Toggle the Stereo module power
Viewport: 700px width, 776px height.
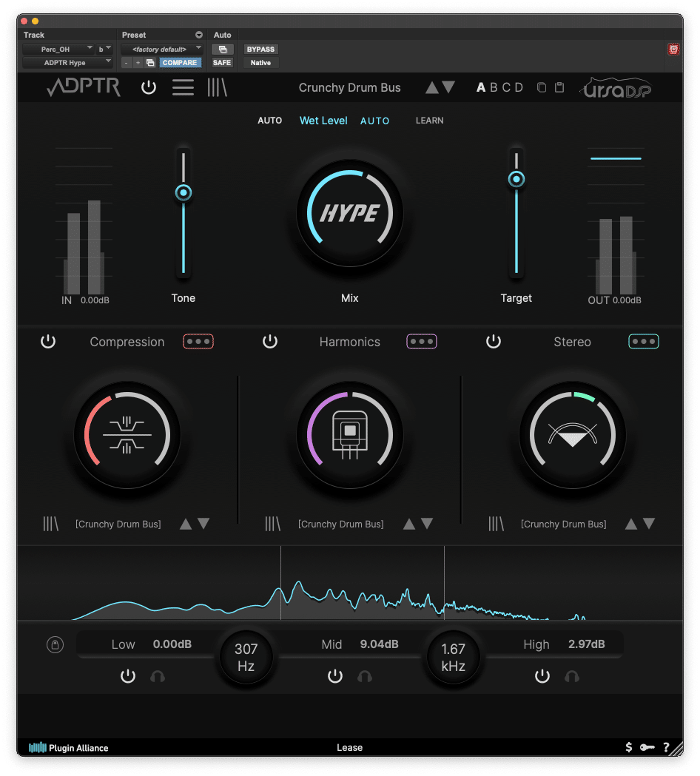[x=494, y=342]
